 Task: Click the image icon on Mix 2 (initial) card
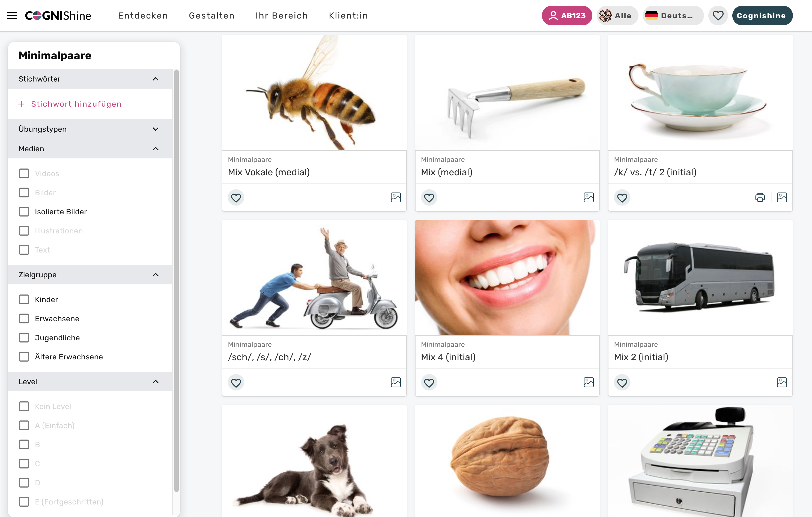pyautogui.click(x=782, y=382)
